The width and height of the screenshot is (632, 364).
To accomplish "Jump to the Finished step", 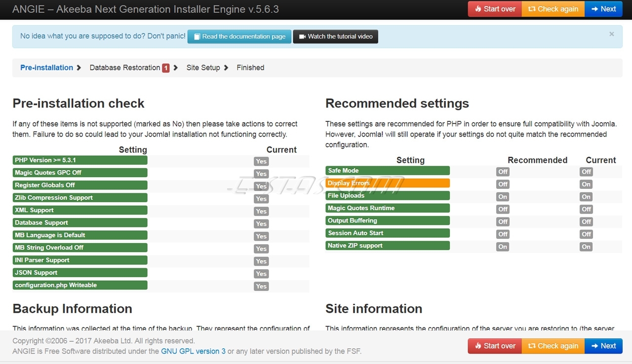I will click(x=250, y=68).
